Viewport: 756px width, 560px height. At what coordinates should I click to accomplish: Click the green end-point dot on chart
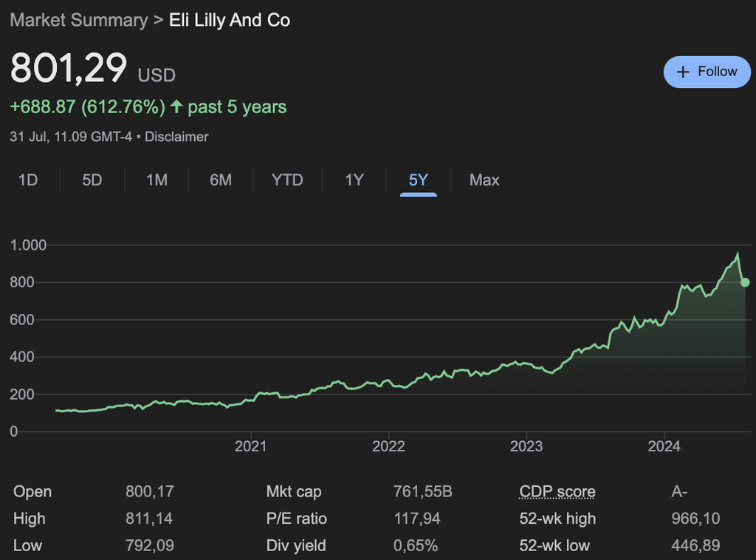tap(745, 282)
